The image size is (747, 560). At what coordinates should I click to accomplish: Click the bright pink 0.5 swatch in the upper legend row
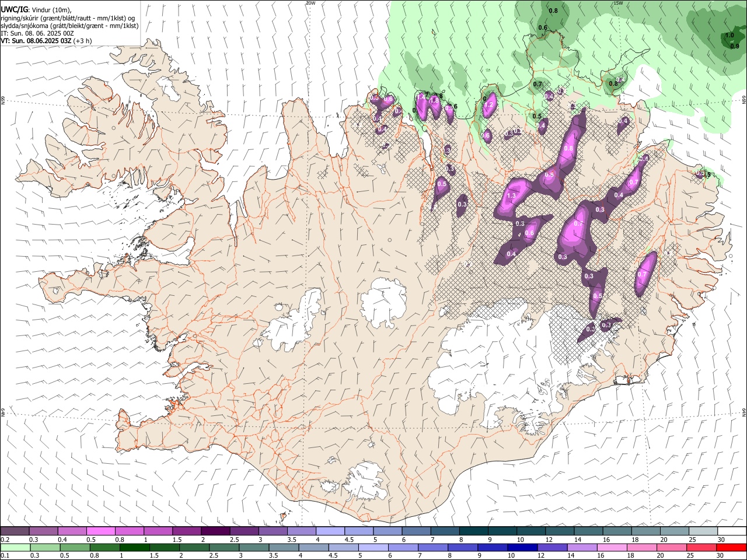pos(100,531)
